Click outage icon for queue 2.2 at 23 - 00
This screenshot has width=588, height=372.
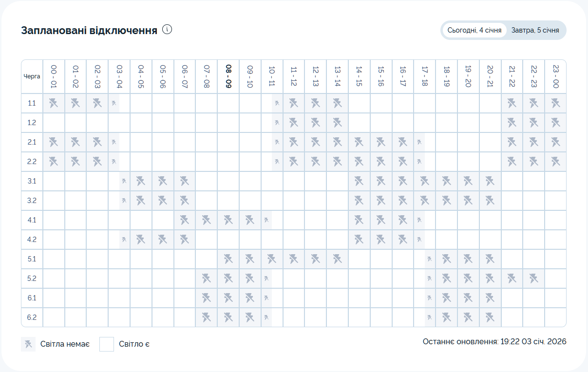click(x=555, y=161)
